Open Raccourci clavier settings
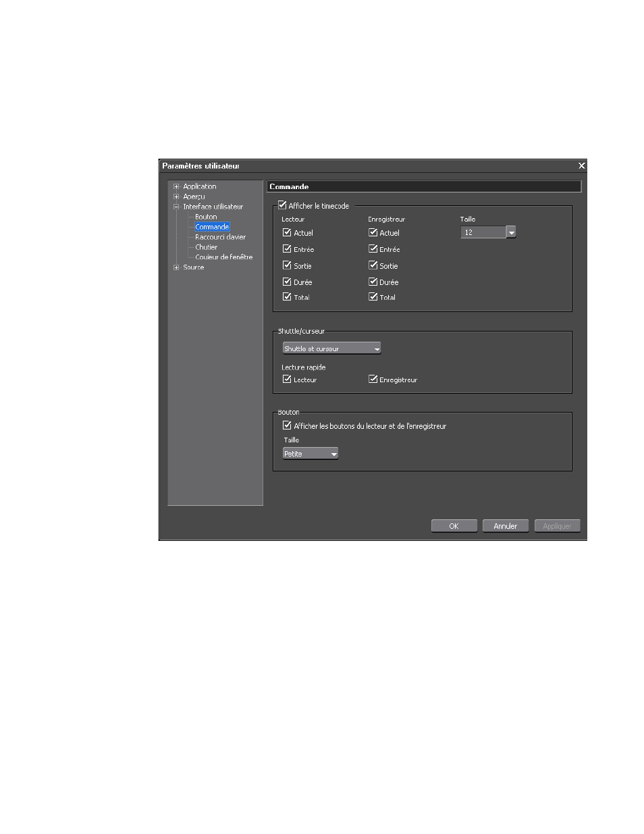Image resolution: width=644 pixels, height=834 pixels. [x=220, y=237]
